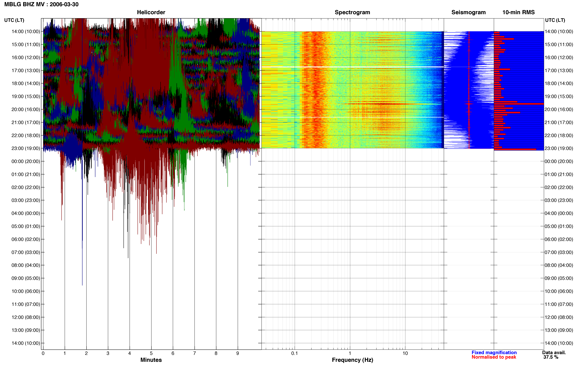Click the long red RMS bar just after 23:00
This screenshot has height=368, width=588.
[x=515, y=149]
